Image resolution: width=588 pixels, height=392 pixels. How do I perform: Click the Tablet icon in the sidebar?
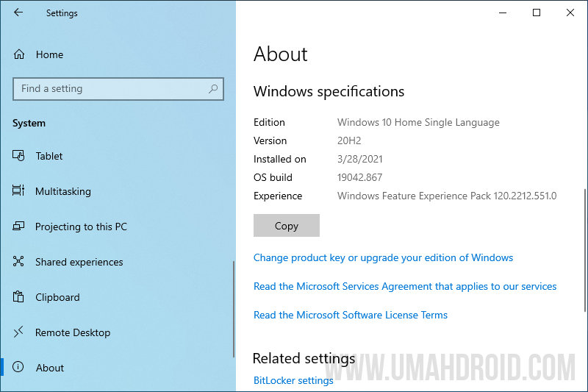coord(18,156)
